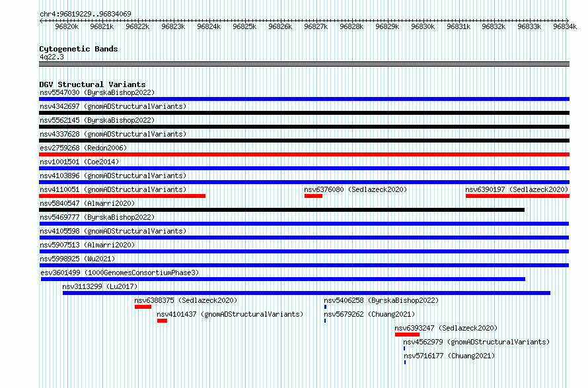Click the blue bar under nsv5547030

coord(304,99)
